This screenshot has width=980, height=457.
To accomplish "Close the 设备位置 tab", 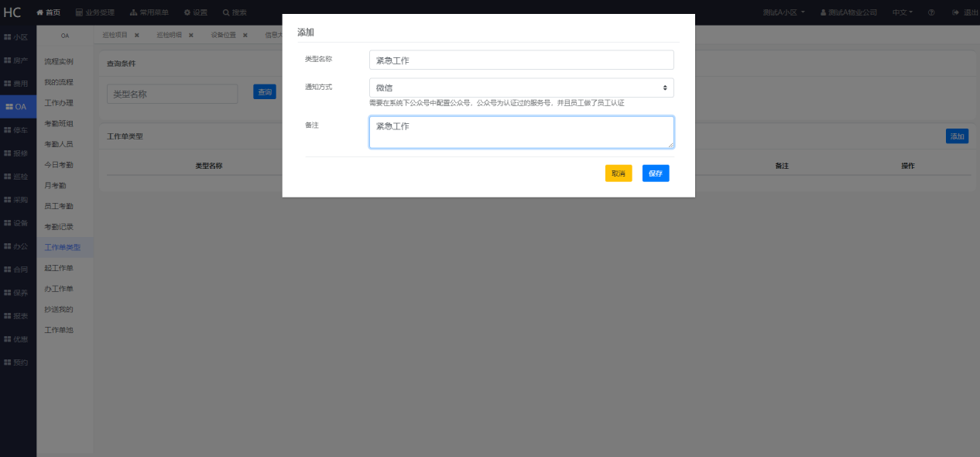I will 245,35.
